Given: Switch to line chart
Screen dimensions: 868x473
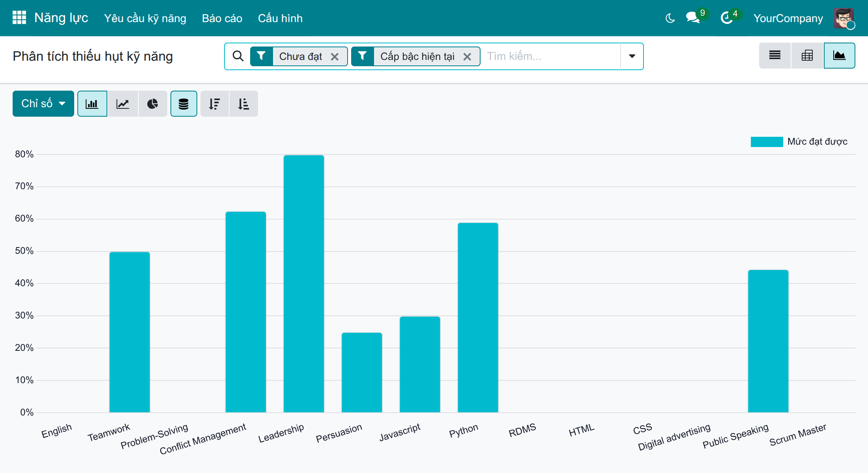Looking at the screenshot, I should [x=123, y=104].
